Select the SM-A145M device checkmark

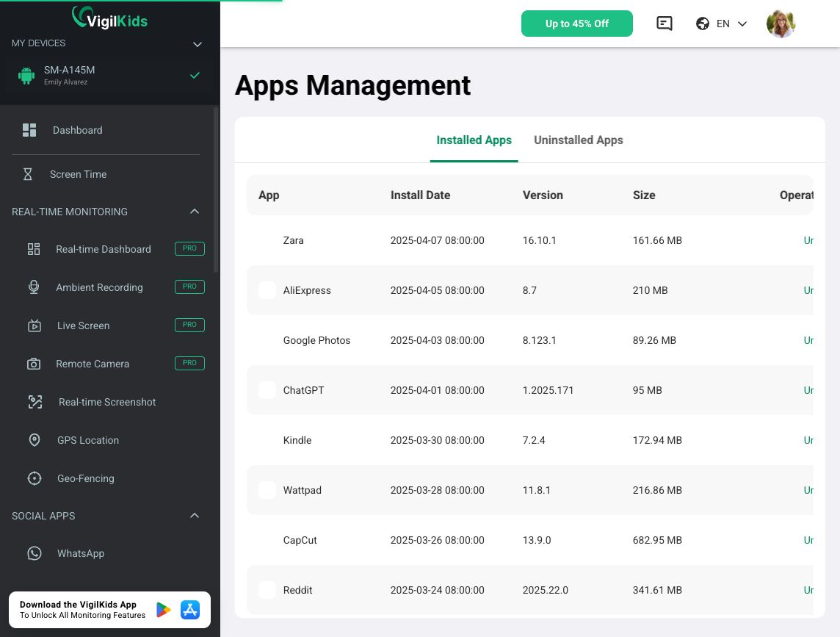(195, 75)
